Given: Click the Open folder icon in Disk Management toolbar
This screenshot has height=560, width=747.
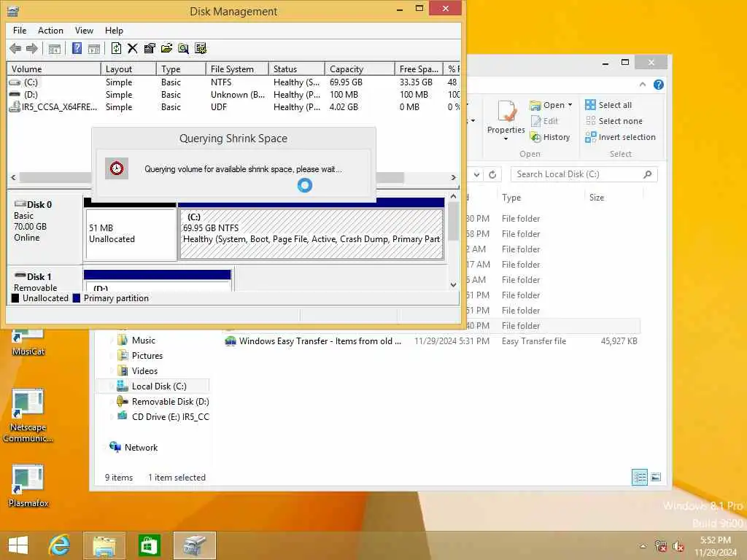Looking at the screenshot, I should (166, 48).
